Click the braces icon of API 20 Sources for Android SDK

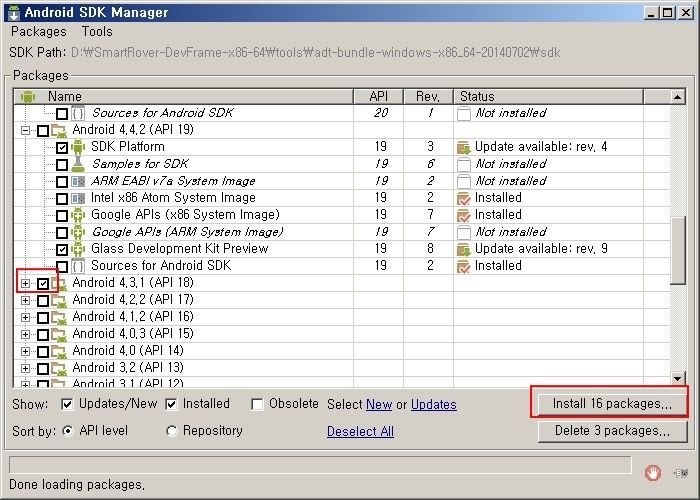[x=78, y=113]
